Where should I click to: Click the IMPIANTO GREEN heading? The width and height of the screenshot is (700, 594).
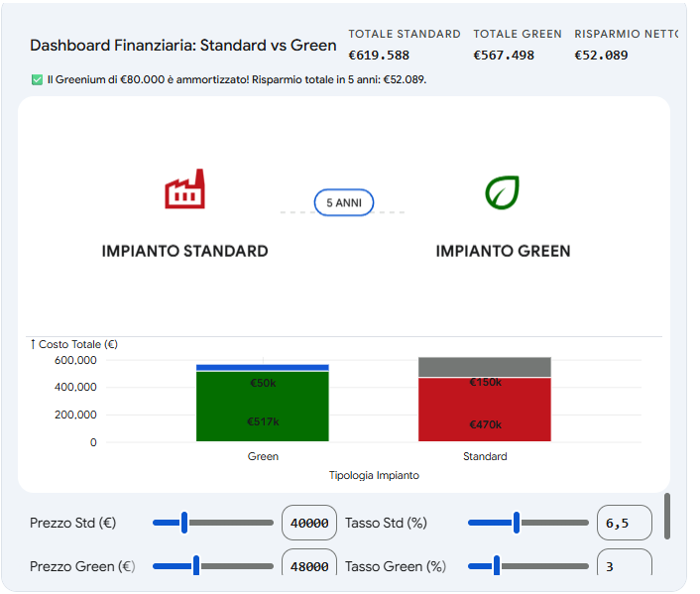[503, 251]
